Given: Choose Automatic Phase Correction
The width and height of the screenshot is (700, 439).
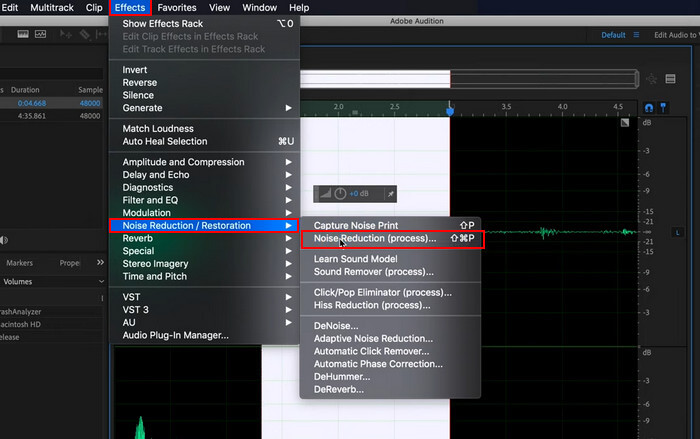Looking at the screenshot, I should pos(391,364).
